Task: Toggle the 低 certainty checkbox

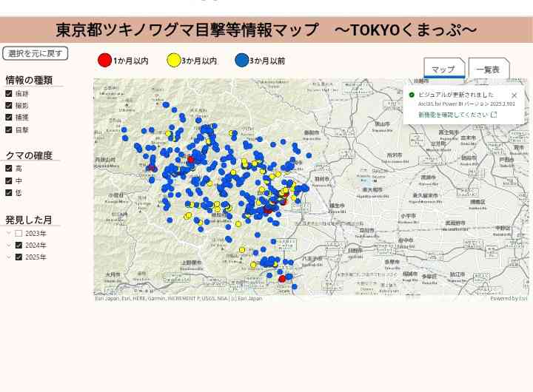Action: click(9, 192)
